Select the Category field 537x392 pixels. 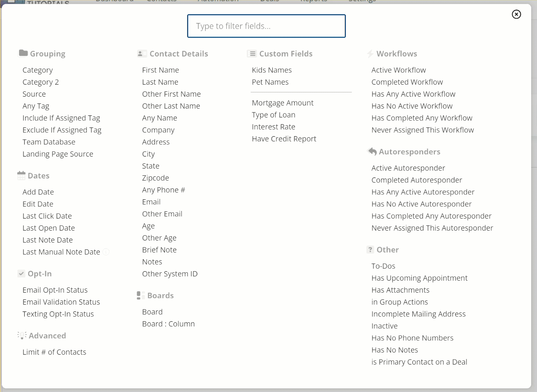click(x=38, y=70)
